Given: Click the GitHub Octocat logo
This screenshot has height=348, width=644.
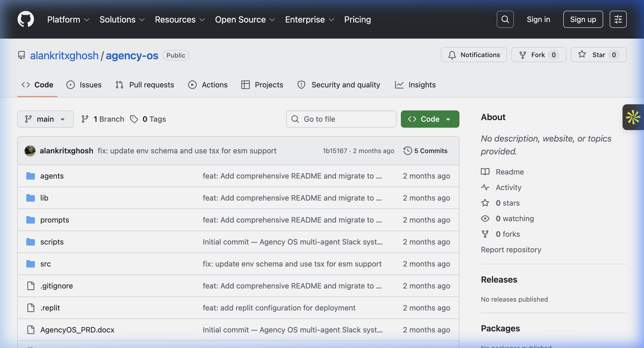Looking at the screenshot, I should (x=26, y=19).
